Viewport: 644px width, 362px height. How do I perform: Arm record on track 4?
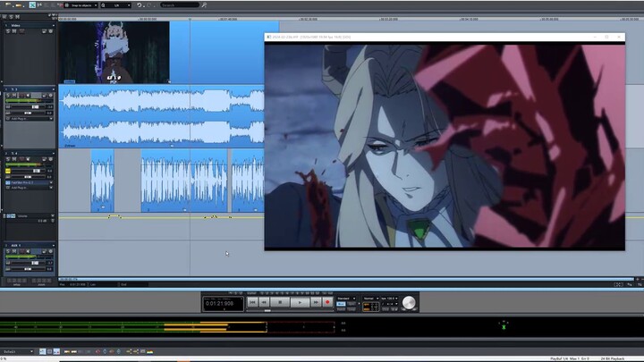pos(21,159)
